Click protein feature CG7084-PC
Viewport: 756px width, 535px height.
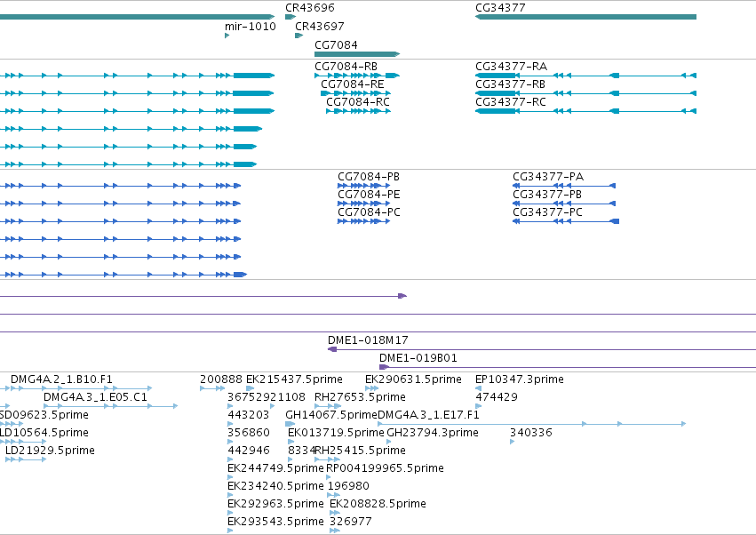coord(369,212)
